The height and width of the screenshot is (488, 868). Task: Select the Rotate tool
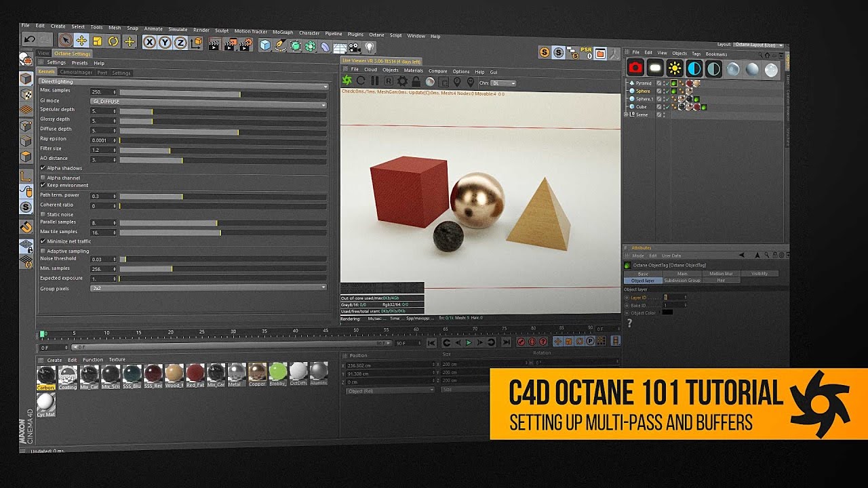113,41
